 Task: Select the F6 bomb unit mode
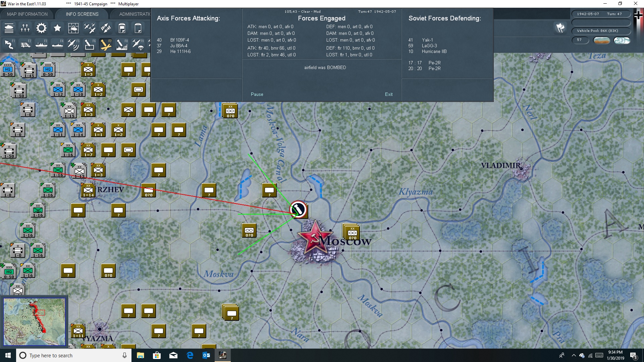89,44
